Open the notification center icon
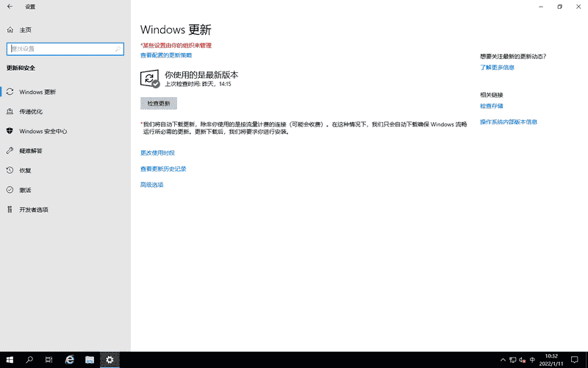This screenshot has height=368, width=588. [574, 360]
